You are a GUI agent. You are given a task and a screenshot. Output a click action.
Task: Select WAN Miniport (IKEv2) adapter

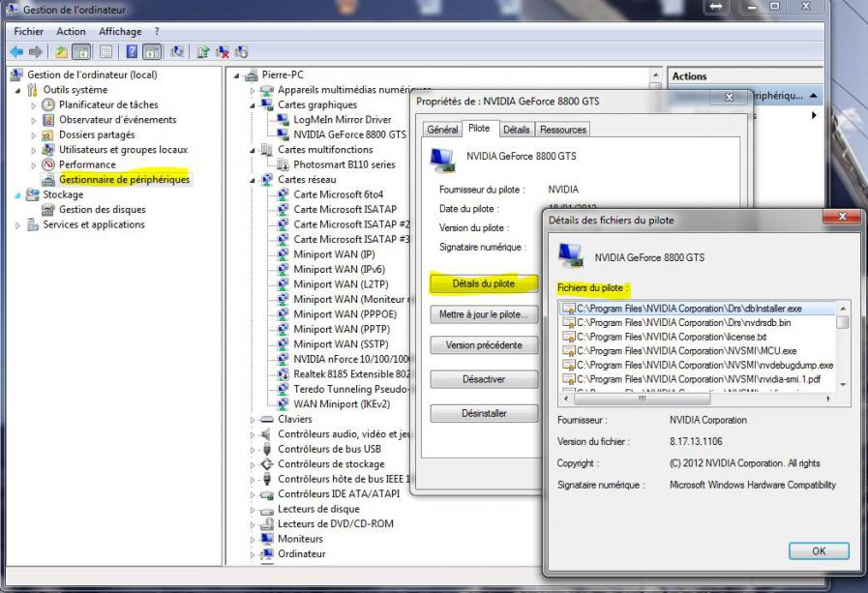coord(342,403)
